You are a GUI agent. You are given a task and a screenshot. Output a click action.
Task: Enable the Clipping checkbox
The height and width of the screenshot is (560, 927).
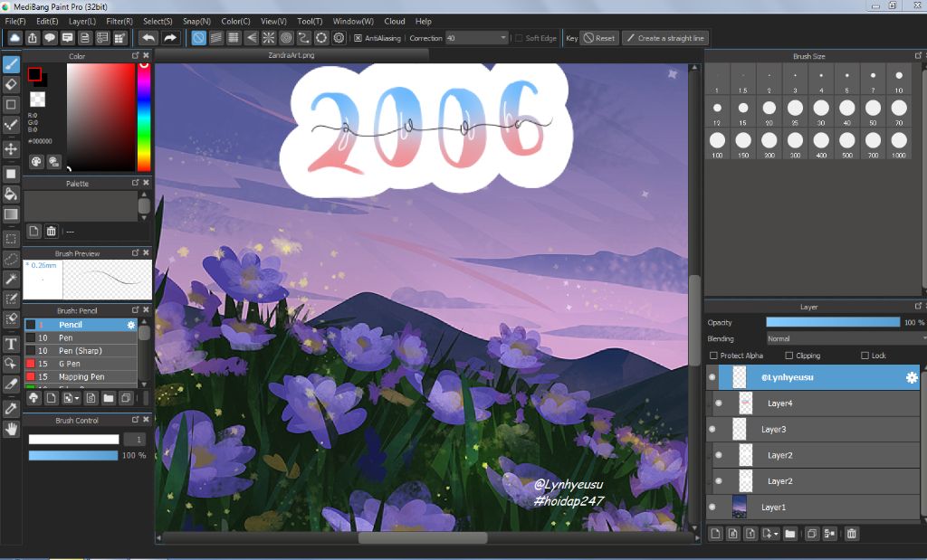click(788, 356)
